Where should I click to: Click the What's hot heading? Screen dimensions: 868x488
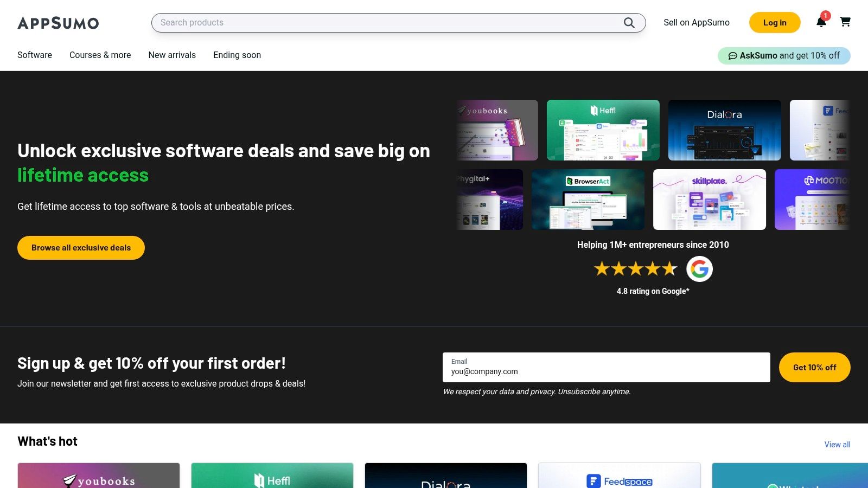(x=48, y=441)
